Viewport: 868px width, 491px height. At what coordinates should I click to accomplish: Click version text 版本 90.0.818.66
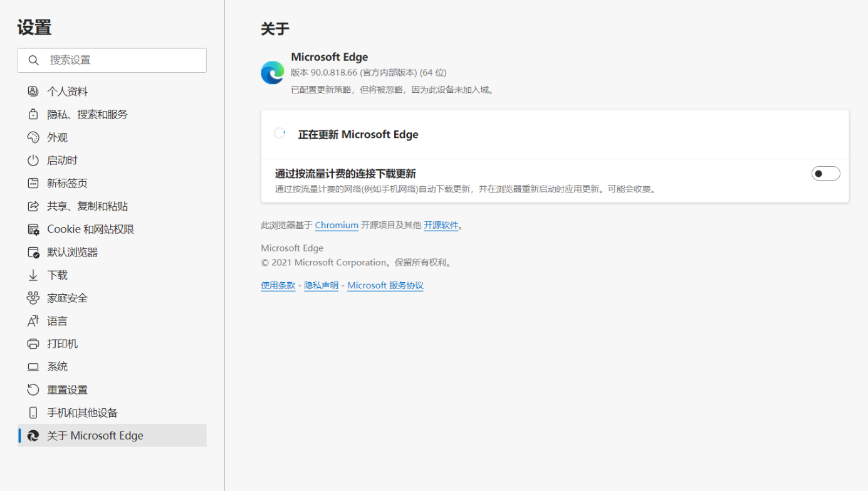(369, 73)
